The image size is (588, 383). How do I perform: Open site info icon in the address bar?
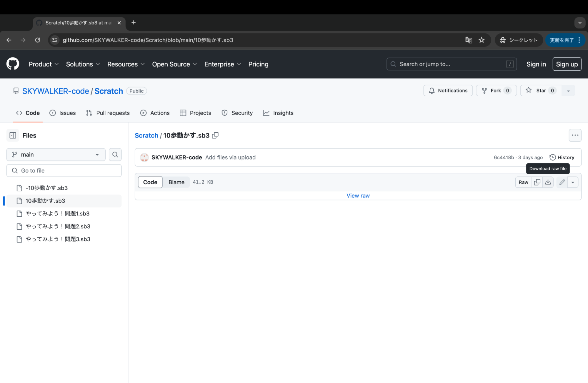pos(55,40)
